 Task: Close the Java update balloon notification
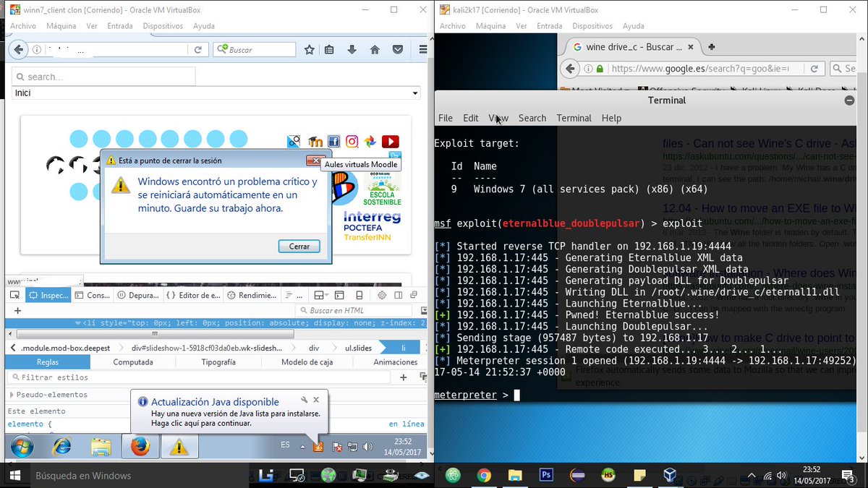click(x=318, y=399)
